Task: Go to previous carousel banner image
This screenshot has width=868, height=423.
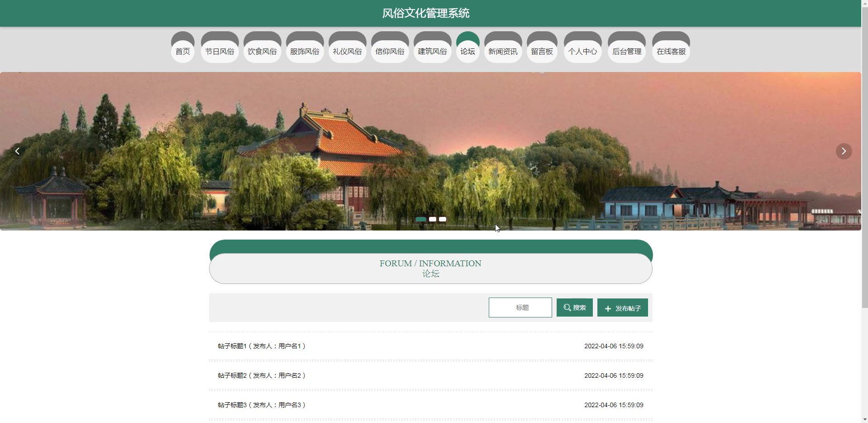Action: 17,151
